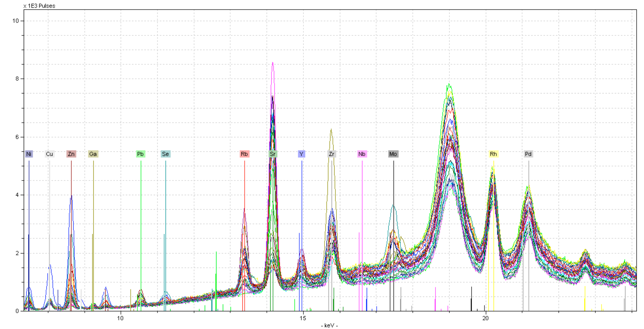Click the yellow Rh element label

click(x=493, y=154)
